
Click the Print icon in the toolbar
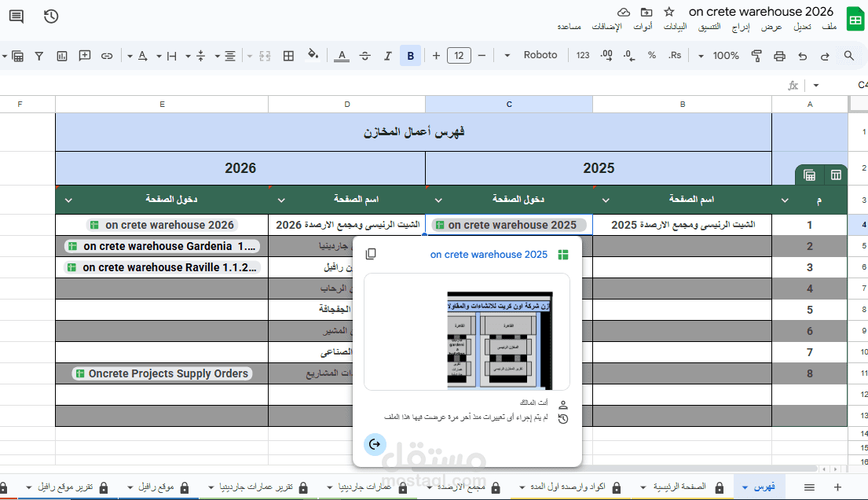(779, 55)
